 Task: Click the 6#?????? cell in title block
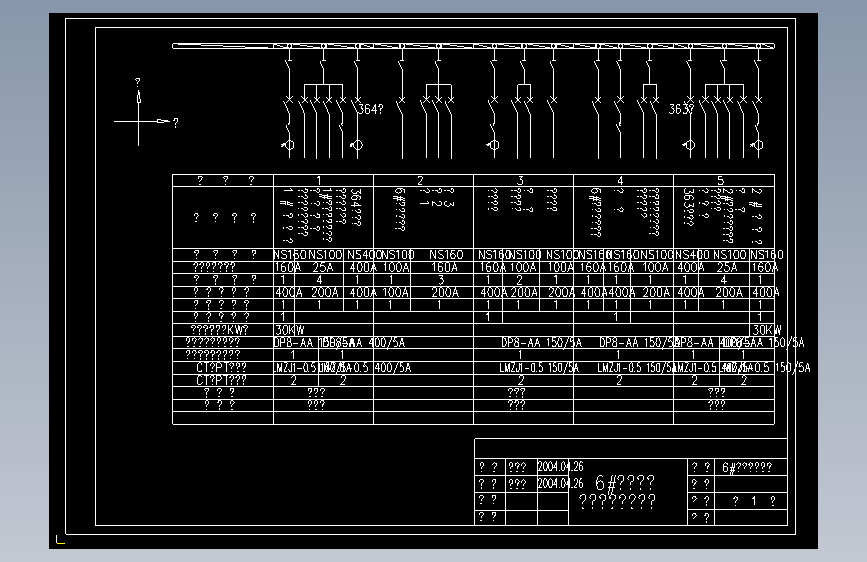[747, 467]
